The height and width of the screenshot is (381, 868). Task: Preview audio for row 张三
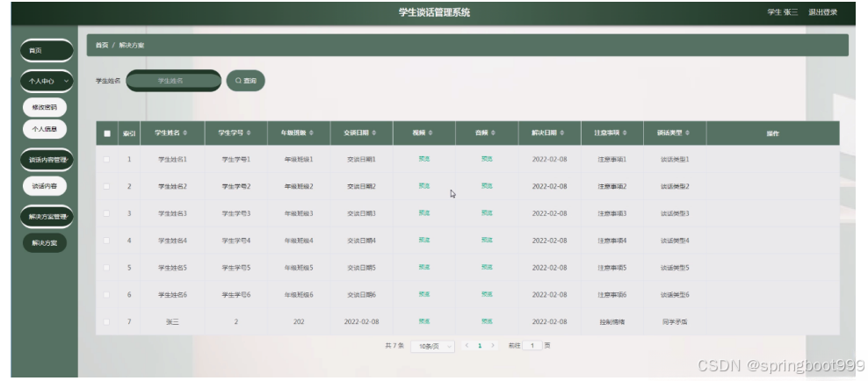(487, 321)
